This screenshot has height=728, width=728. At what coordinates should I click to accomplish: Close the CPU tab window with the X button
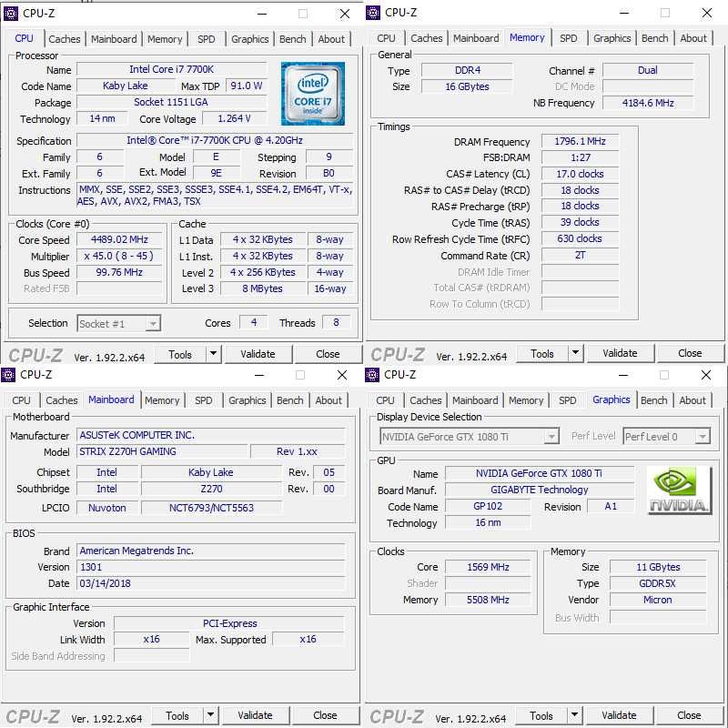point(345,14)
